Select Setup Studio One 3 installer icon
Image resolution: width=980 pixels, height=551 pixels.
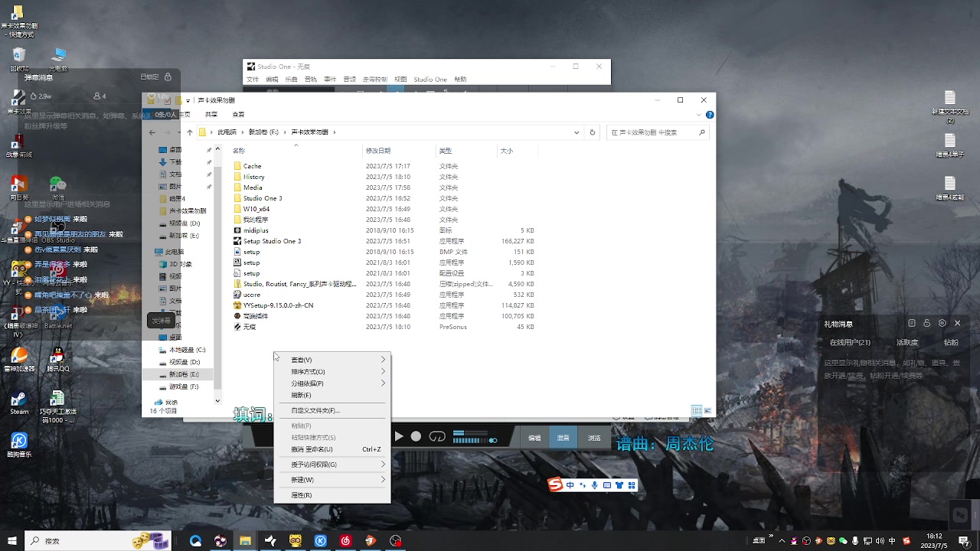[x=237, y=241]
